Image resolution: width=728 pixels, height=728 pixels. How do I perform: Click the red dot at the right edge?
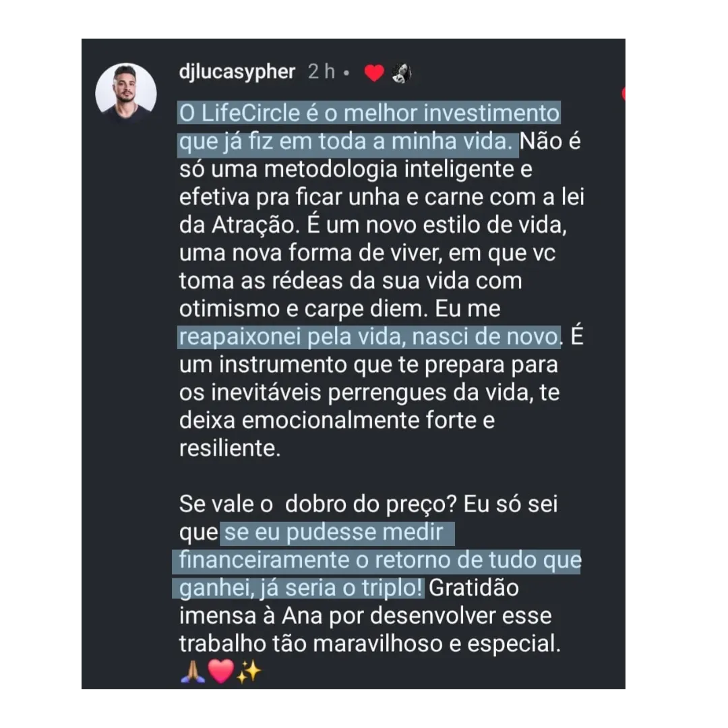tap(626, 94)
